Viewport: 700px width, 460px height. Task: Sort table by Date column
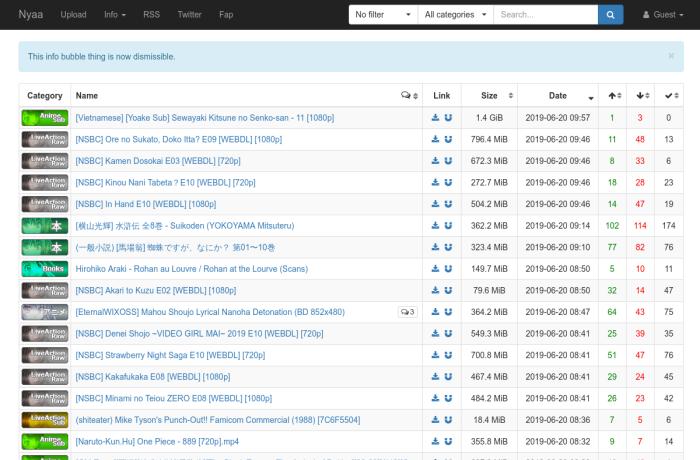[x=558, y=96]
